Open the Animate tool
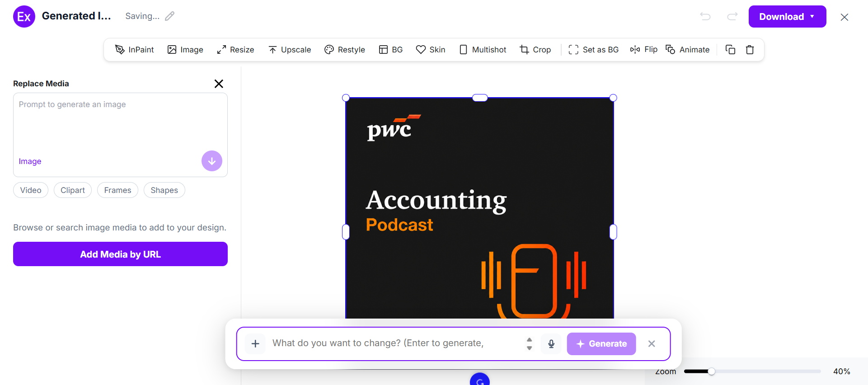This screenshot has width=868, height=385. [x=688, y=50]
